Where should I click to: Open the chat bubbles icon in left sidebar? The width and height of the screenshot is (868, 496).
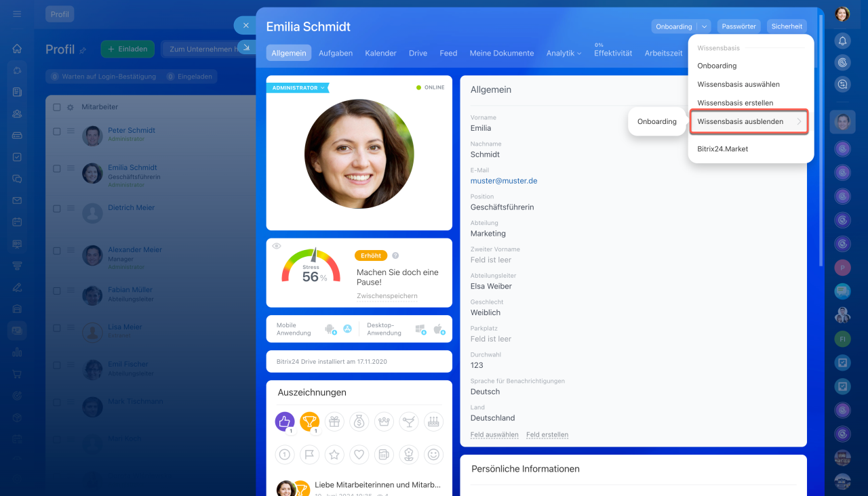[17, 179]
